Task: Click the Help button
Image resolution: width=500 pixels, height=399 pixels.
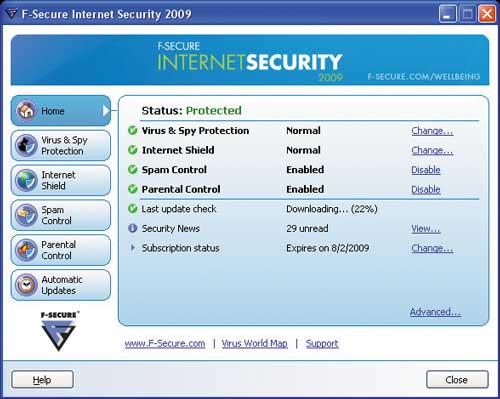Action: [x=43, y=379]
